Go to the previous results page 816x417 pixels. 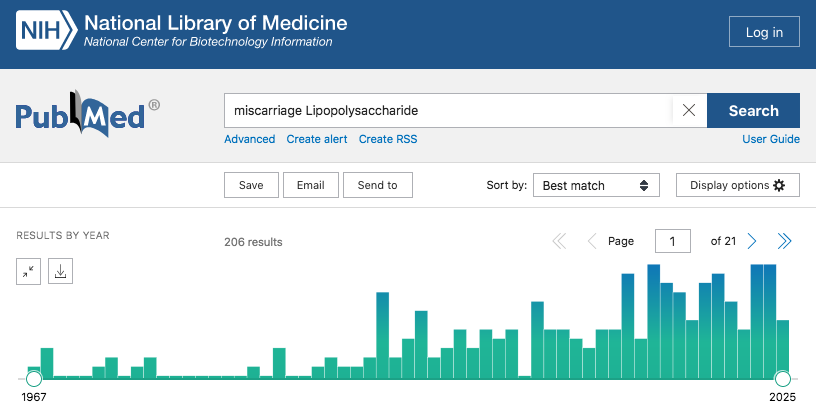point(592,241)
